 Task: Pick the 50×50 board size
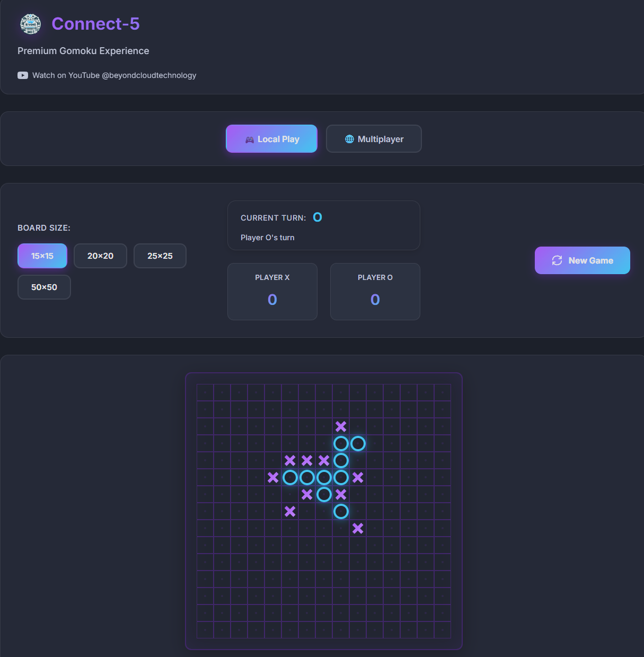click(44, 287)
